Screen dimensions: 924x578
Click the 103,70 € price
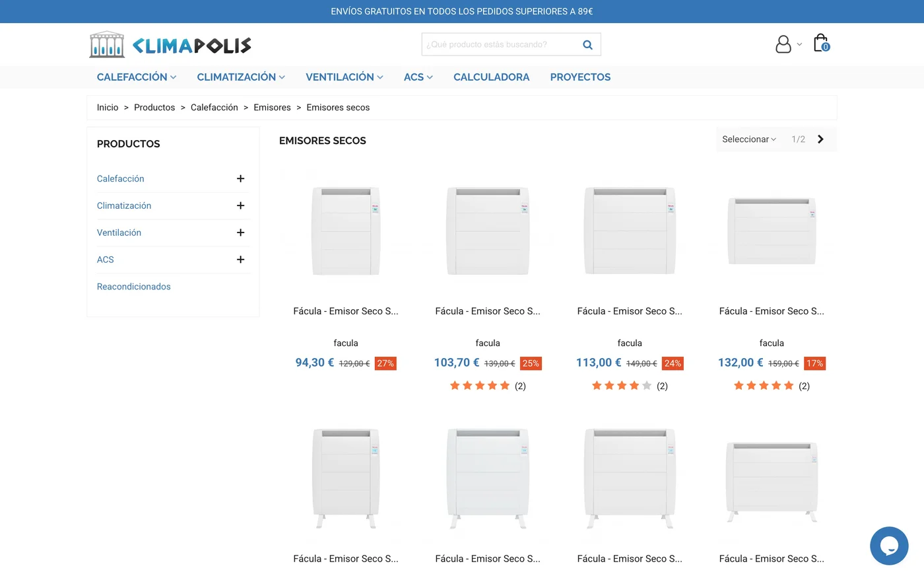tap(457, 363)
